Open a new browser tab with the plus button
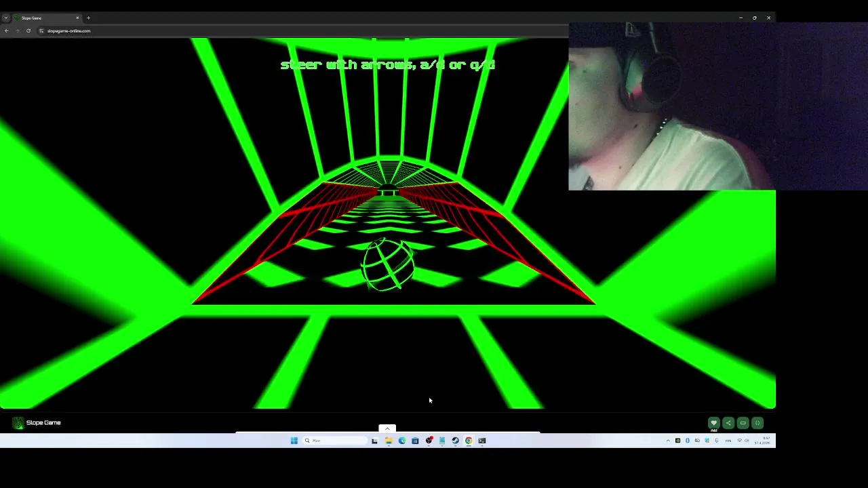 tap(88, 18)
